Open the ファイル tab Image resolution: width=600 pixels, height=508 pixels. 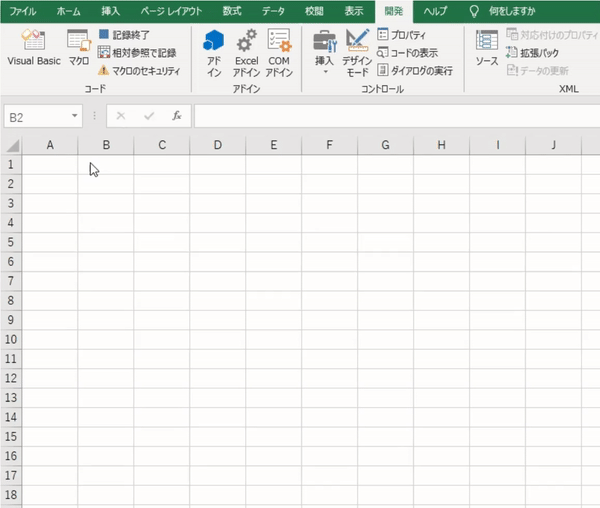(23, 11)
